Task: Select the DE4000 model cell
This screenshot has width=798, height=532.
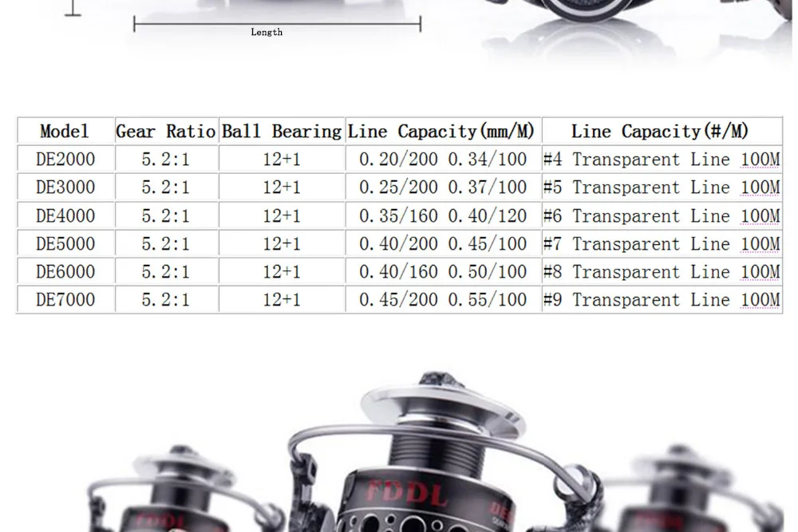Action: point(65,215)
